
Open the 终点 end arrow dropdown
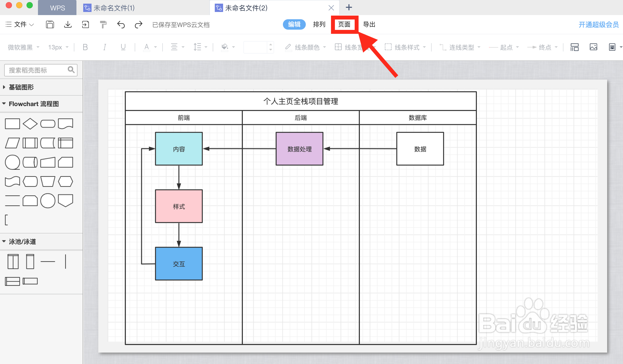pos(542,47)
